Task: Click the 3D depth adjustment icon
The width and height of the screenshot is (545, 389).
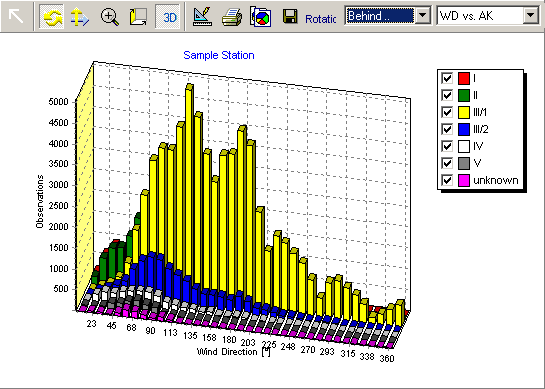Action: point(138,17)
